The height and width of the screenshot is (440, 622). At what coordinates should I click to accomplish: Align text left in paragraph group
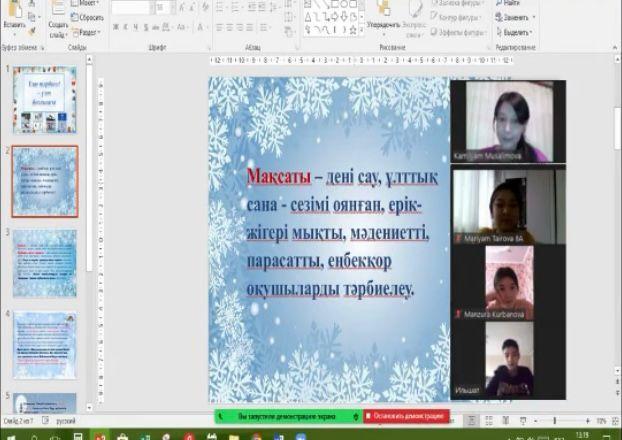(220, 27)
